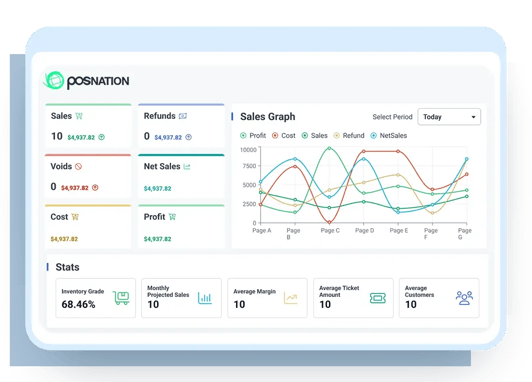Click the Profit card cart icon
Viewport: 532px width, 382px height.
point(172,217)
